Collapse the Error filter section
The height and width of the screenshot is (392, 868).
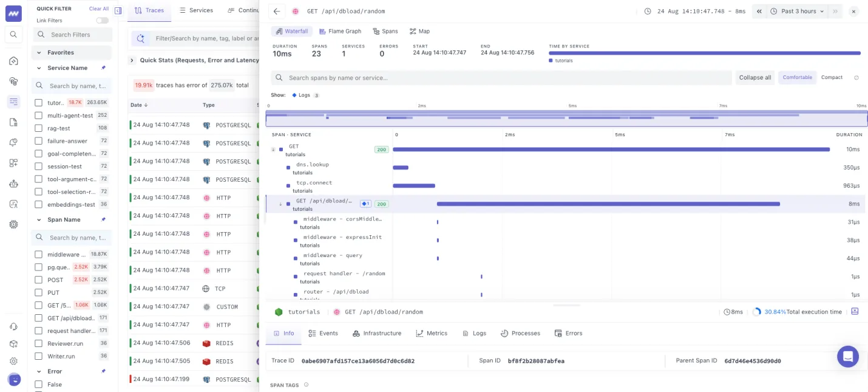39,371
